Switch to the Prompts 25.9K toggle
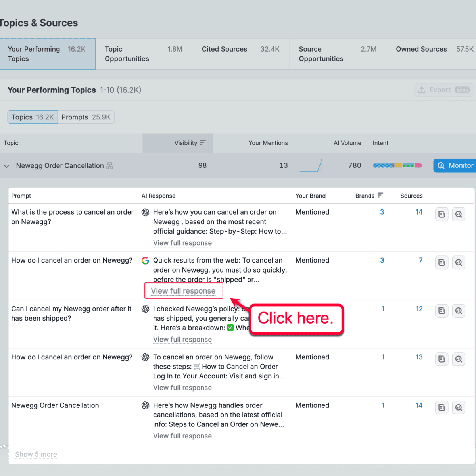The height and width of the screenshot is (476, 476). 86,117
